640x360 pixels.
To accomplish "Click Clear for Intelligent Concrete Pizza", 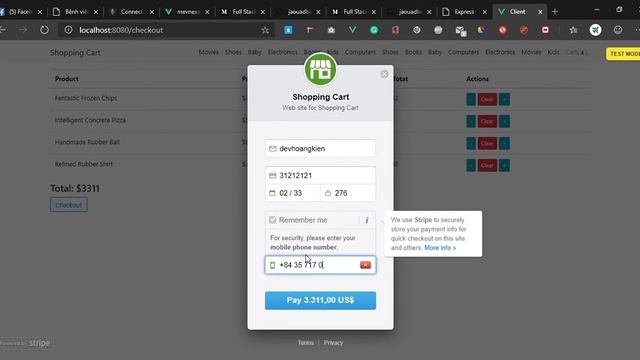I will [487, 121].
